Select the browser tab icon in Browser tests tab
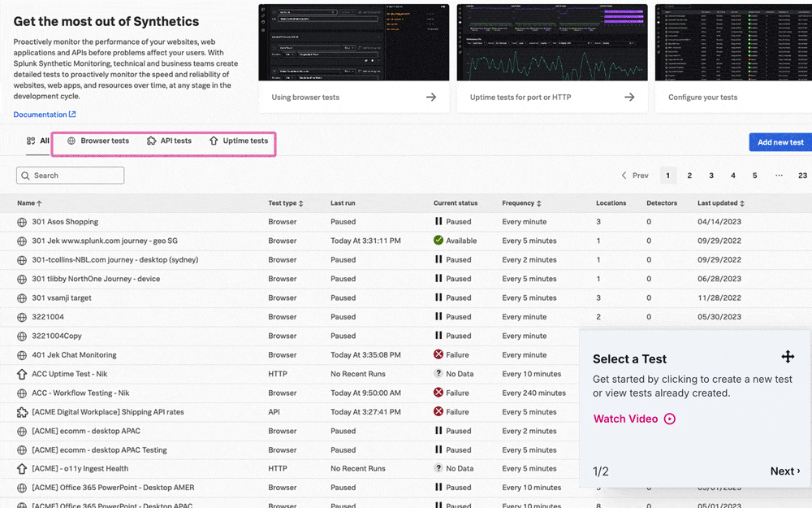 click(x=71, y=141)
